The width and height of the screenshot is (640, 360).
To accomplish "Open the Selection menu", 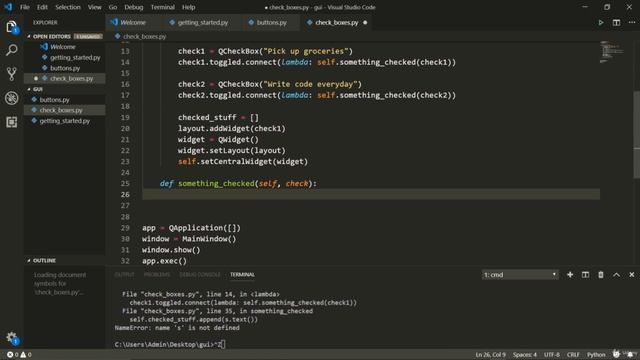I will pyautogui.click(x=68, y=7).
